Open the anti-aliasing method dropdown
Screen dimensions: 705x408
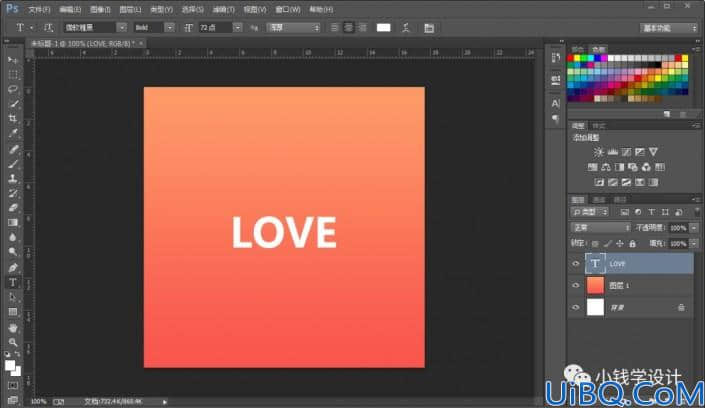(x=294, y=27)
